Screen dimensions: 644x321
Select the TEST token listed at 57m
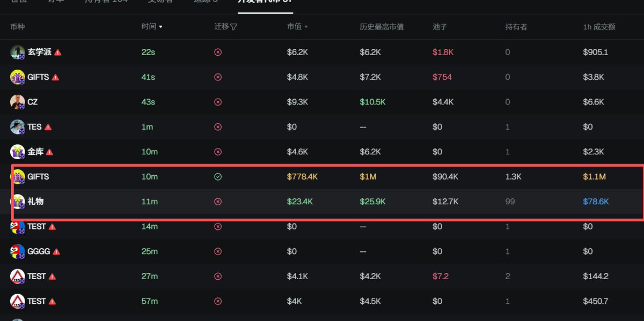pyautogui.click(x=36, y=301)
